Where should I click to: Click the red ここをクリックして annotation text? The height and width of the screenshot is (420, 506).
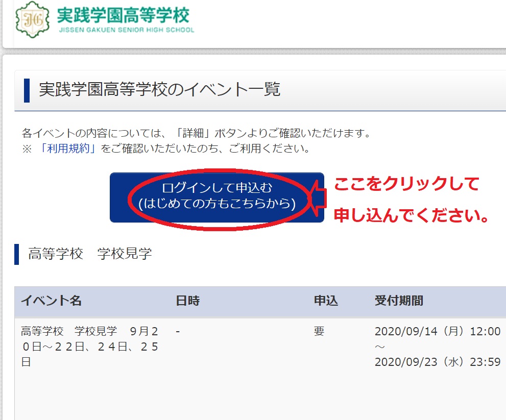[406, 184]
